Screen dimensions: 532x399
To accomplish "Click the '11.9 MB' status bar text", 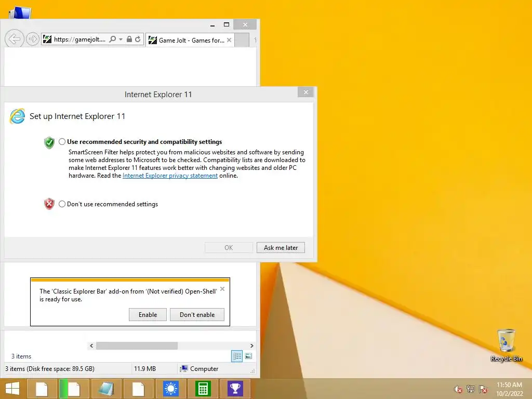I will [145, 369].
